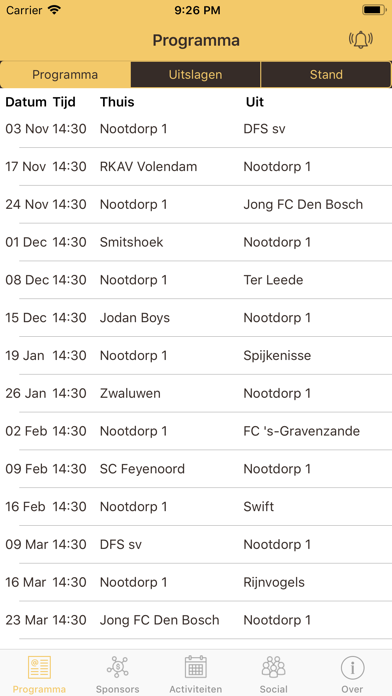The height and width of the screenshot is (696, 392).
Task: Switch to the Stand segment
Action: [x=326, y=75]
